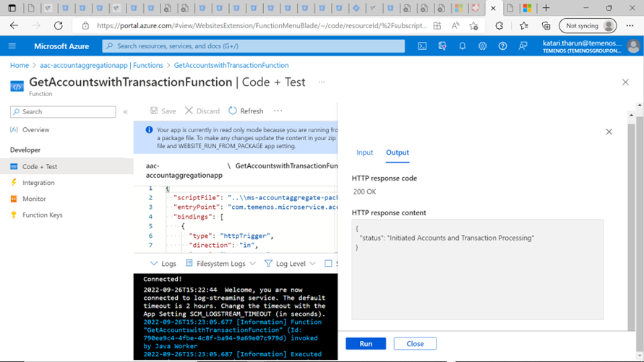
Task: Click the Refresh toolbar button
Action: coord(246,111)
